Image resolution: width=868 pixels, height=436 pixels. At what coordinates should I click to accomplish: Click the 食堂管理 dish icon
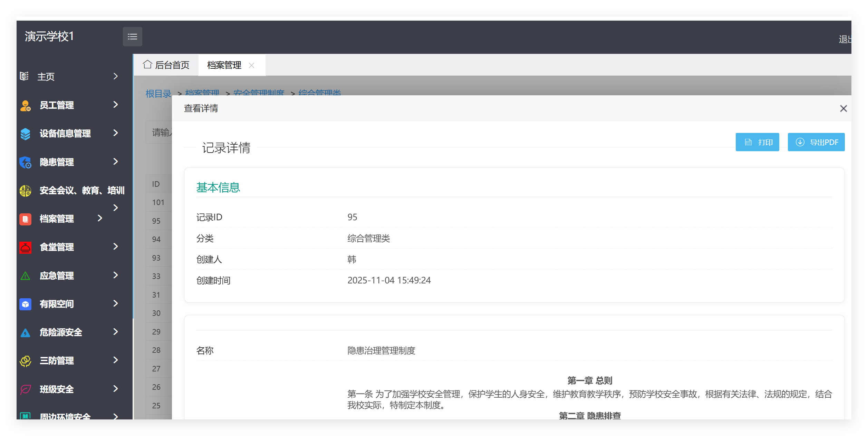[25, 247]
